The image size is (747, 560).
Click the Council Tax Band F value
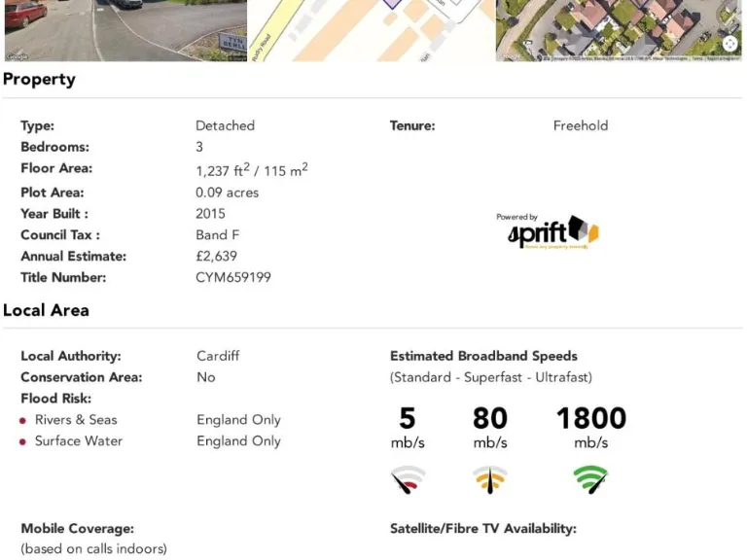tap(217, 234)
